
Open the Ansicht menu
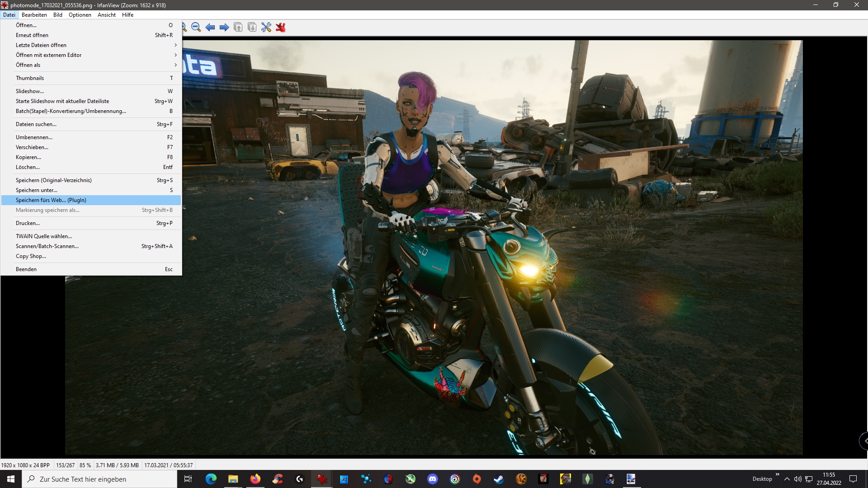107,15
